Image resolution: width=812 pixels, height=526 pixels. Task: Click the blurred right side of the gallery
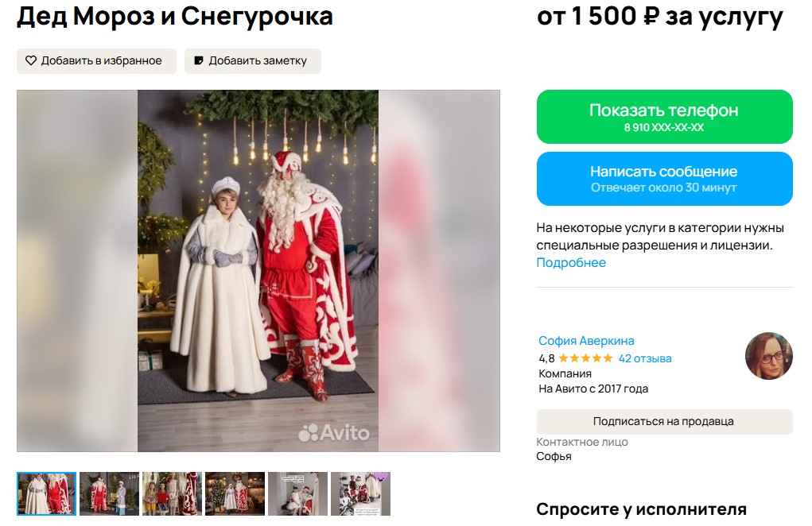439,270
